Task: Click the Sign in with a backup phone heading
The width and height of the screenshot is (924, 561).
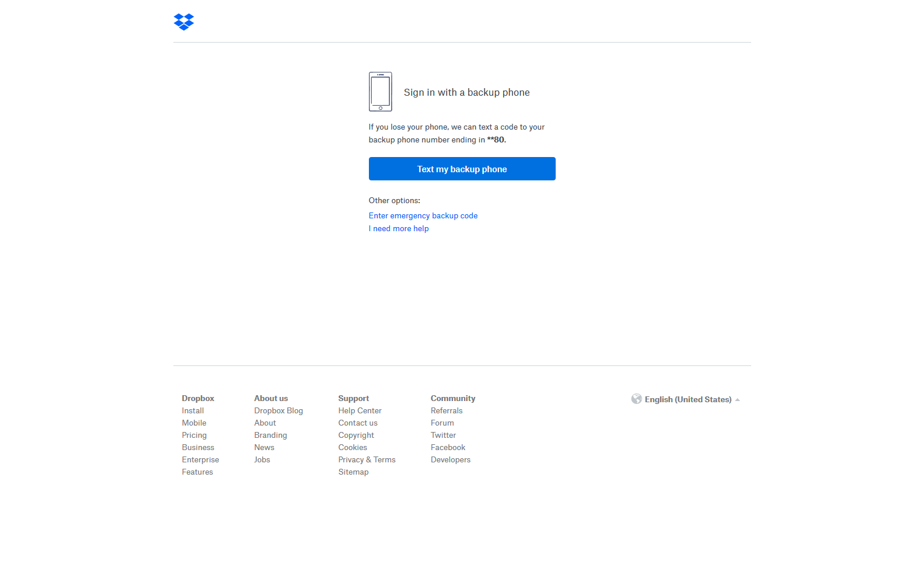Action: click(x=467, y=92)
